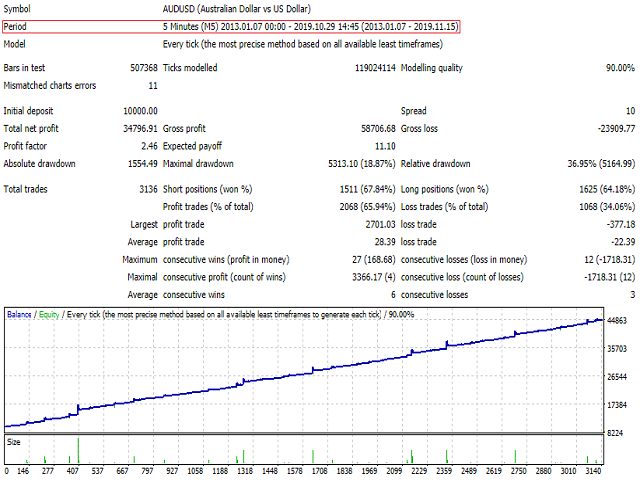Click the Symbol row label
The image size is (640, 480).
(x=17, y=9)
